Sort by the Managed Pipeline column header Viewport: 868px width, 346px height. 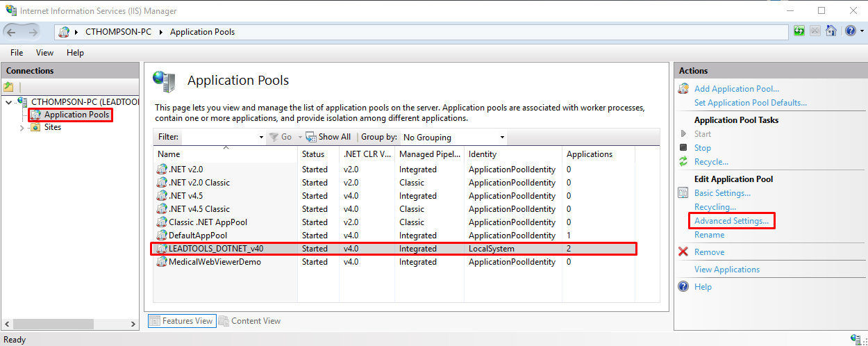(429, 154)
